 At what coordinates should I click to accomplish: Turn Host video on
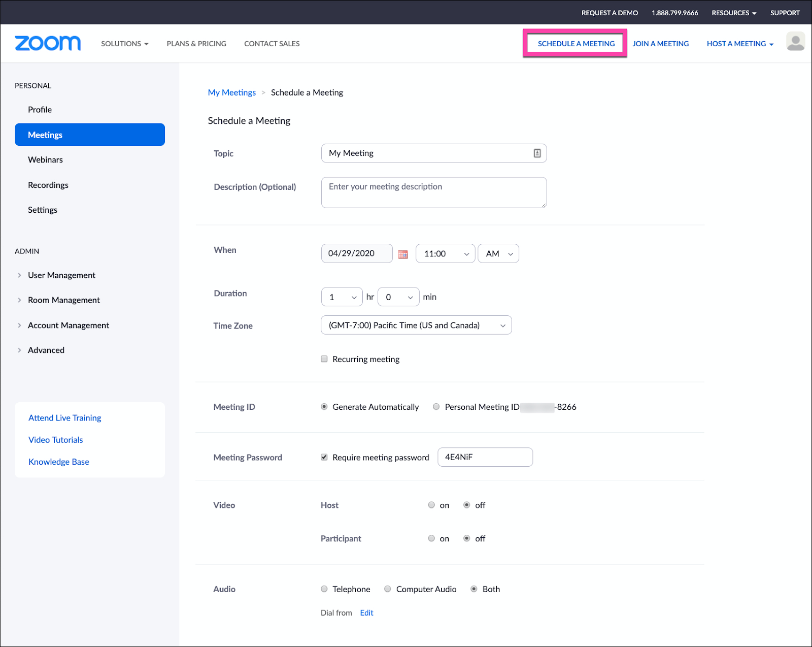431,505
